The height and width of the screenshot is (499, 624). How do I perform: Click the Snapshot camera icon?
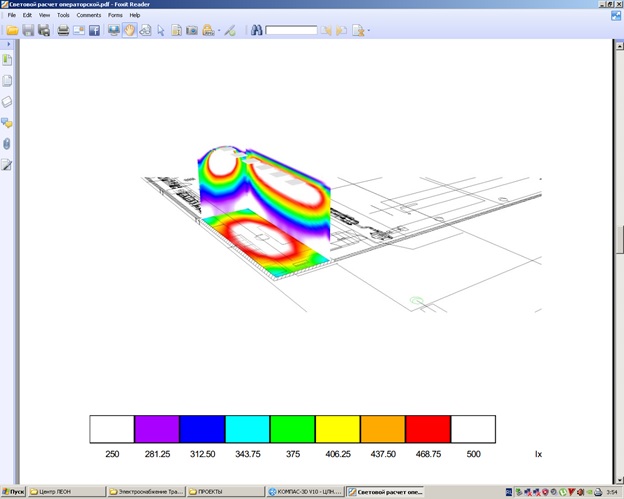(192, 30)
